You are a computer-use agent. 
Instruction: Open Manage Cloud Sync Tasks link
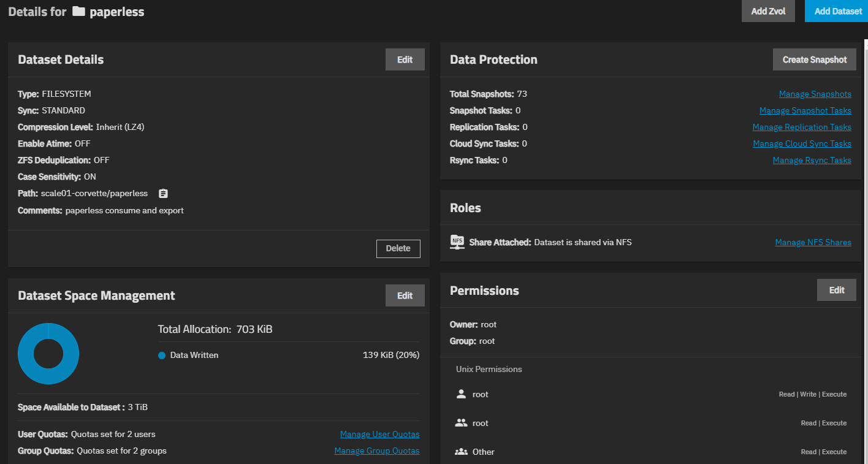[802, 143]
